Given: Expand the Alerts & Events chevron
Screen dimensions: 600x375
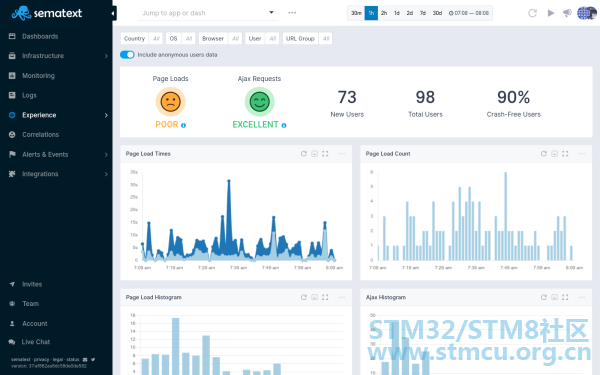Looking at the screenshot, I should (106, 155).
